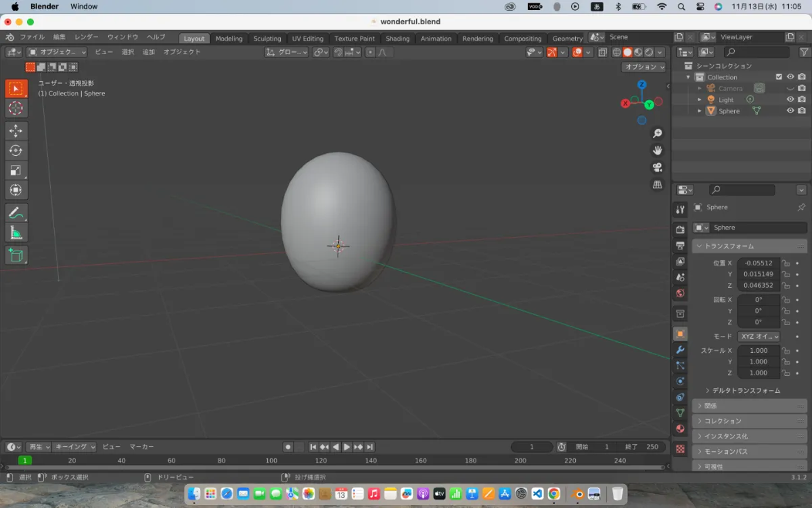Expand the デルタトランスフォーム section
Image resolution: width=812 pixels, height=508 pixels.
745,391
